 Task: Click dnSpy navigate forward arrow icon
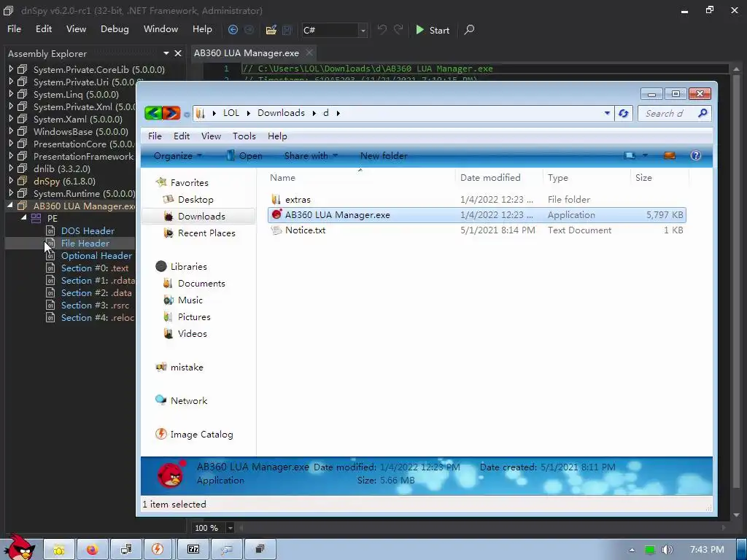tap(249, 30)
